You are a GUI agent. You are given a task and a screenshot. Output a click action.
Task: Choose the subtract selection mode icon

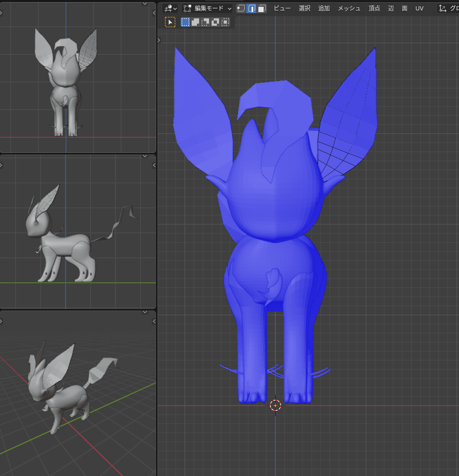[205, 22]
